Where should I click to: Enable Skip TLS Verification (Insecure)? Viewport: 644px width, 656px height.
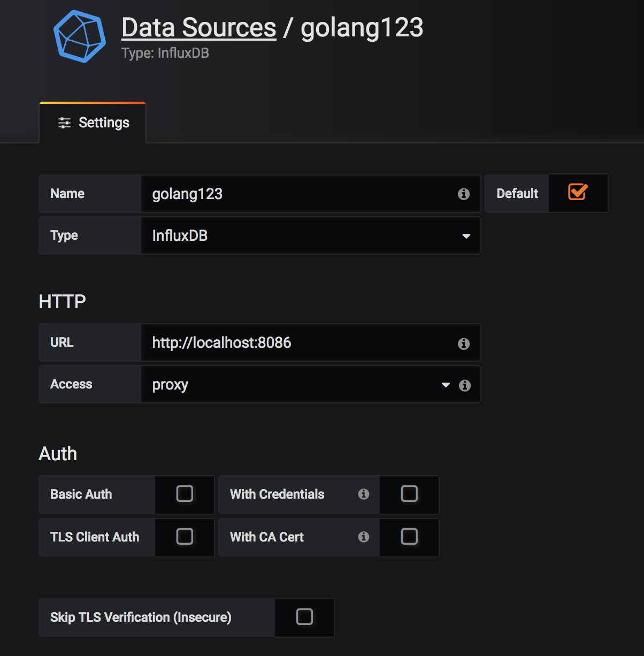304,616
